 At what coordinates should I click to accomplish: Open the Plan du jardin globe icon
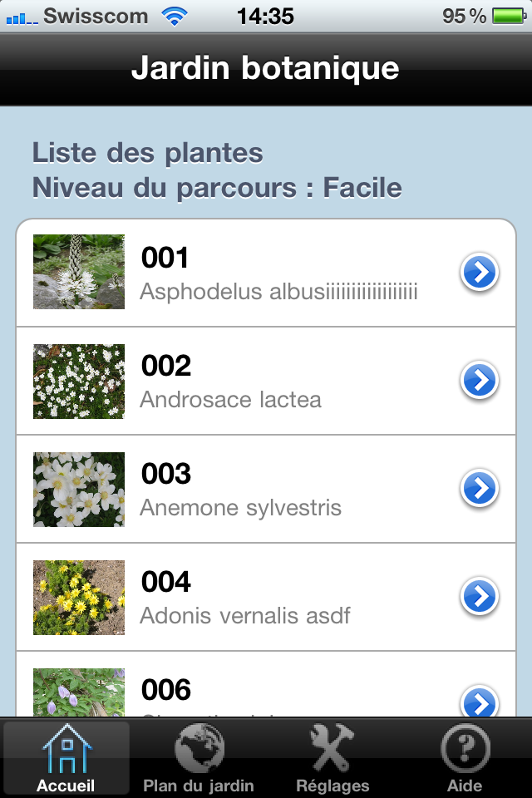pos(199,749)
